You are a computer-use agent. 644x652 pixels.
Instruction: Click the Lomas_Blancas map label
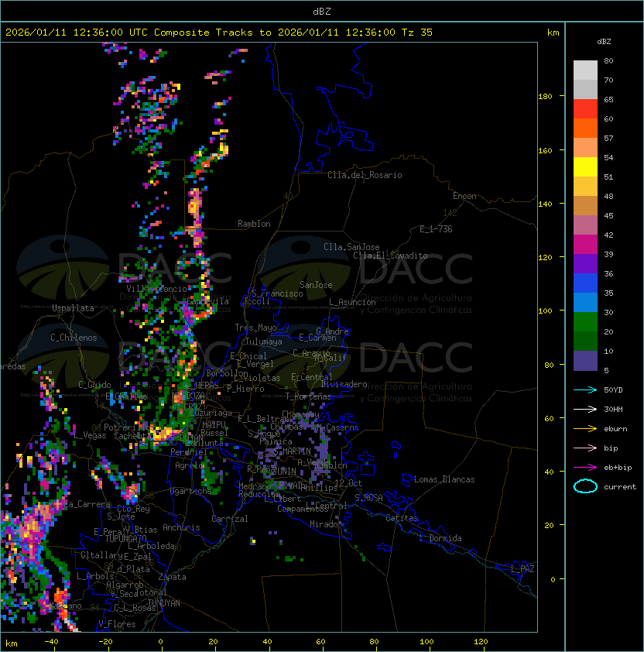tap(444, 479)
